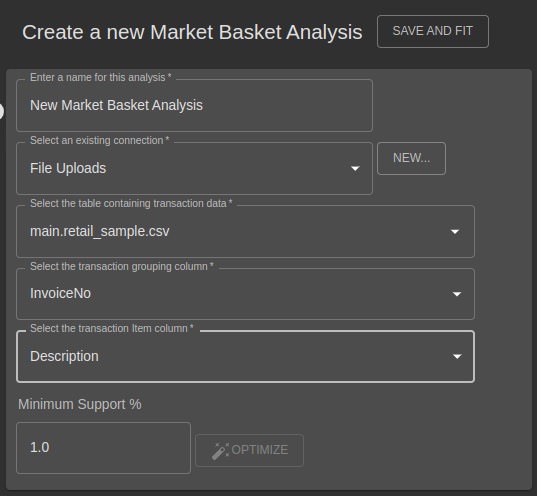Open the transaction Item column dropdown
This screenshot has height=496, width=537.
(245, 357)
